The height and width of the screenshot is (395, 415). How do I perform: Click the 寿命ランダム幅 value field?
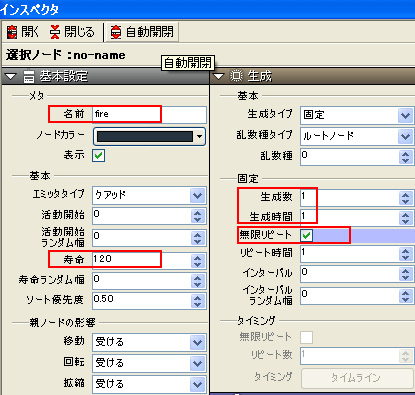[142, 281]
